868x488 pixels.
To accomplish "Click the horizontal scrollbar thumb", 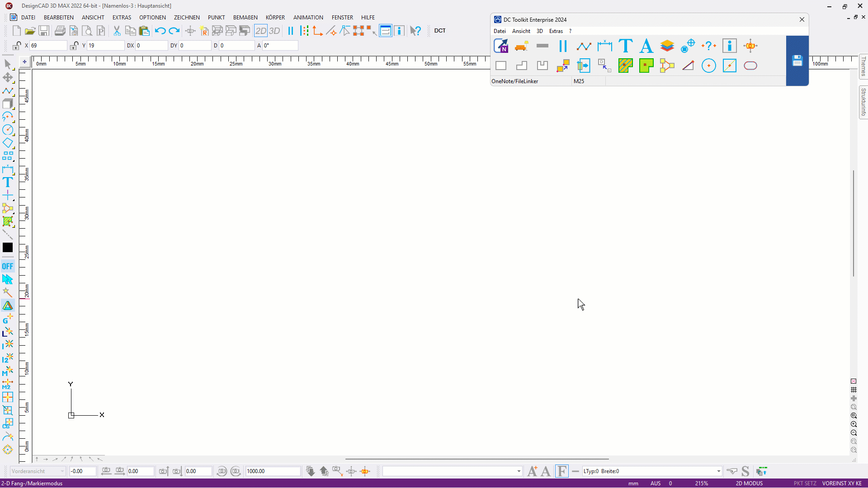I will [477, 459].
